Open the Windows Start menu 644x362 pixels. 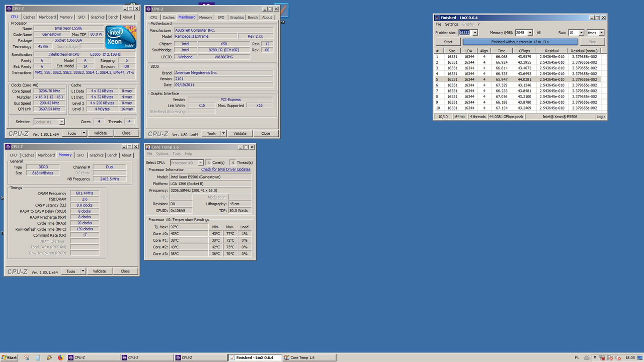click(9, 357)
